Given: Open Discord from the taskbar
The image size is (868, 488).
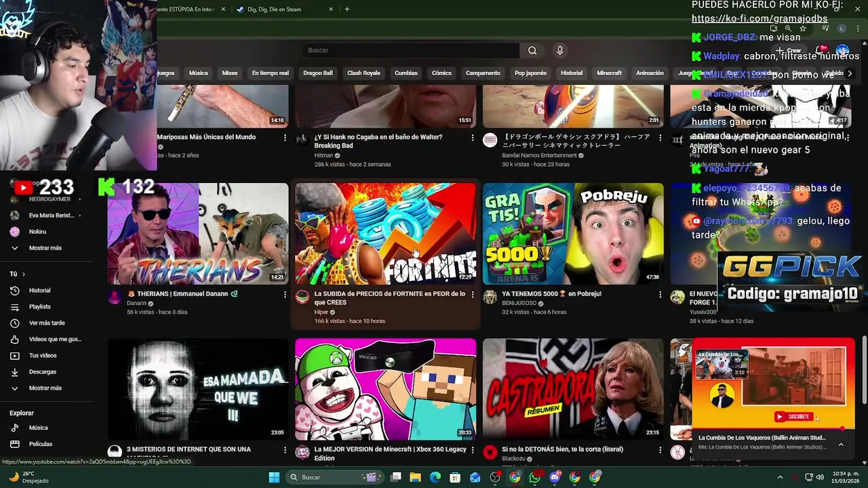Looking at the screenshot, I should (555, 477).
